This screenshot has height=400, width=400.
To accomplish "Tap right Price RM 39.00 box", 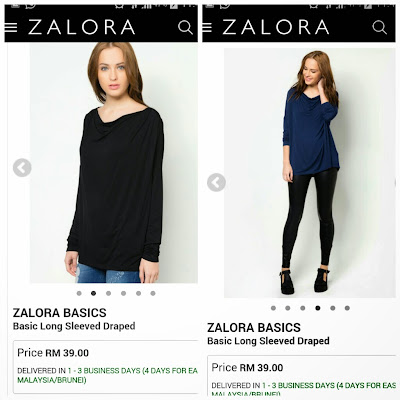I will point(302,376).
